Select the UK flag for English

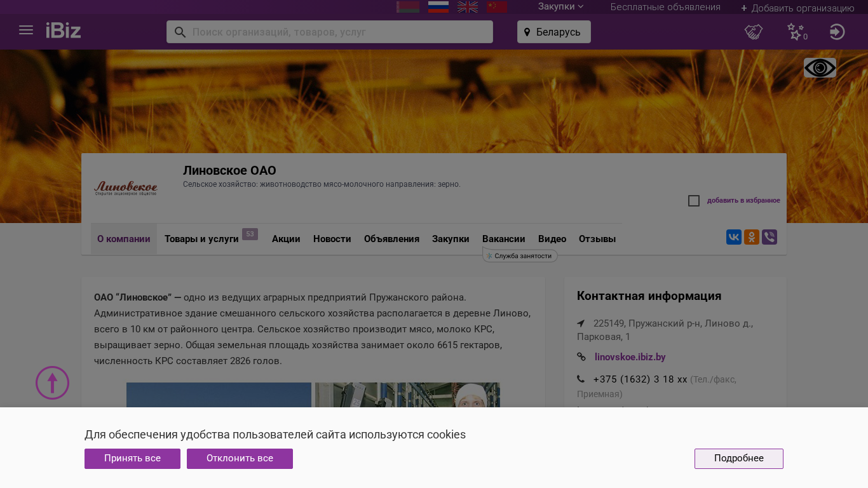[x=468, y=7]
